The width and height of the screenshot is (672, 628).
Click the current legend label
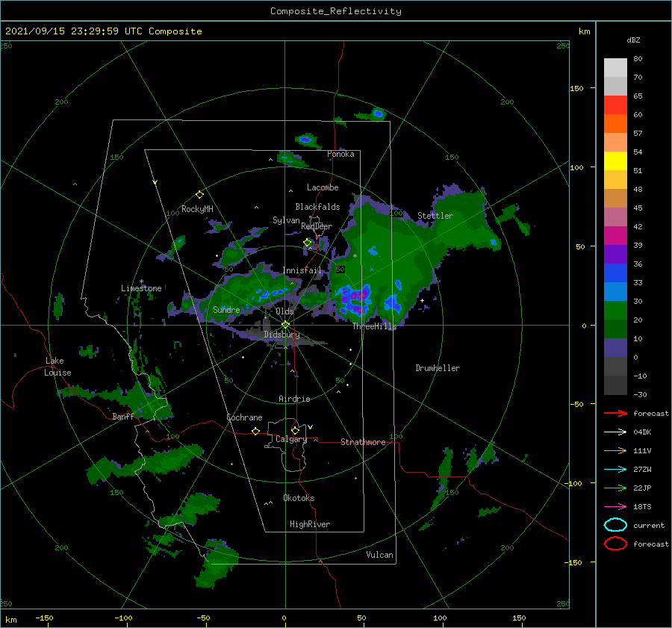[x=649, y=526]
